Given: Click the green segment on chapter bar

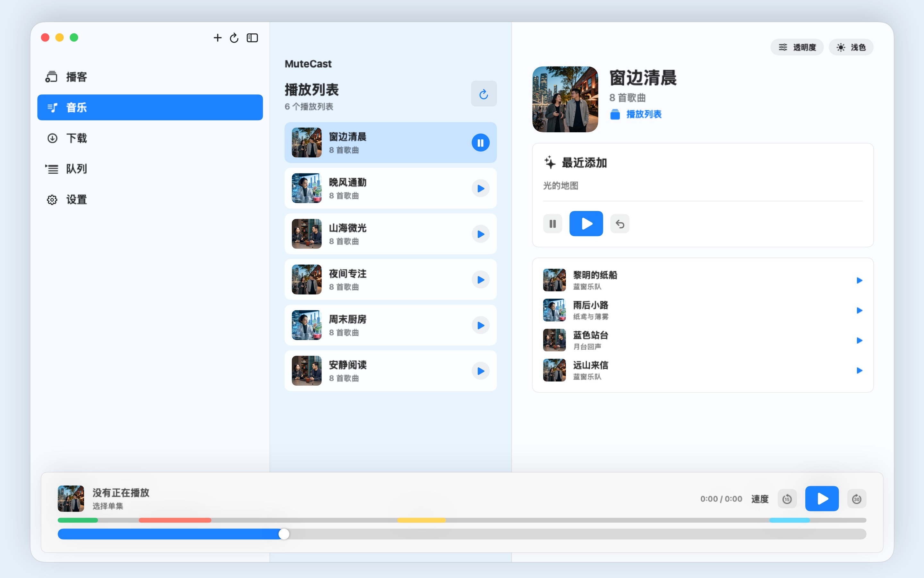Looking at the screenshot, I should pyautogui.click(x=78, y=520).
